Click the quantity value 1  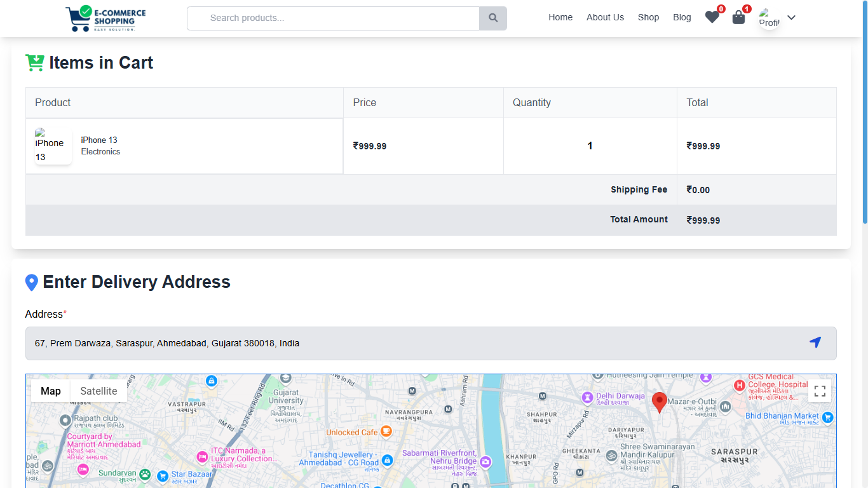(x=590, y=146)
